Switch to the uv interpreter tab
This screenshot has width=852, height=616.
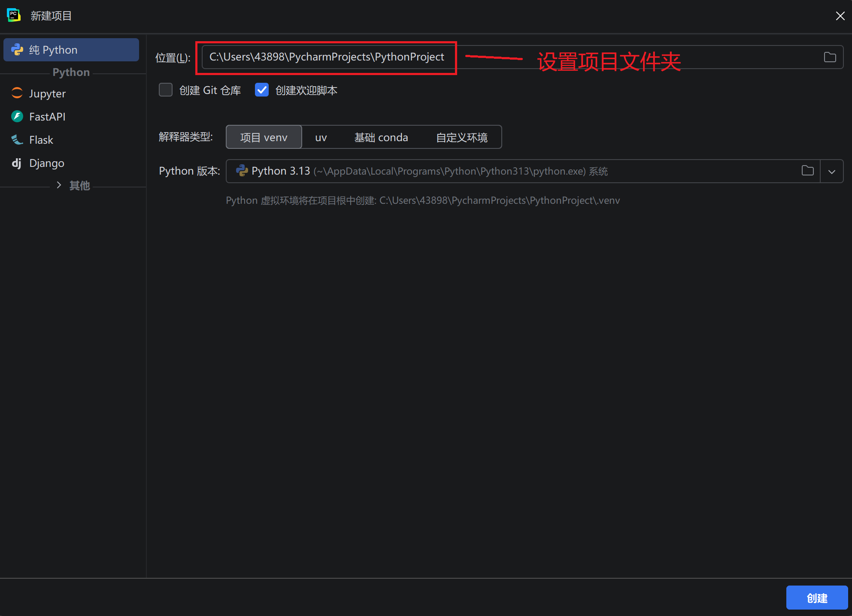click(x=321, y=137)
